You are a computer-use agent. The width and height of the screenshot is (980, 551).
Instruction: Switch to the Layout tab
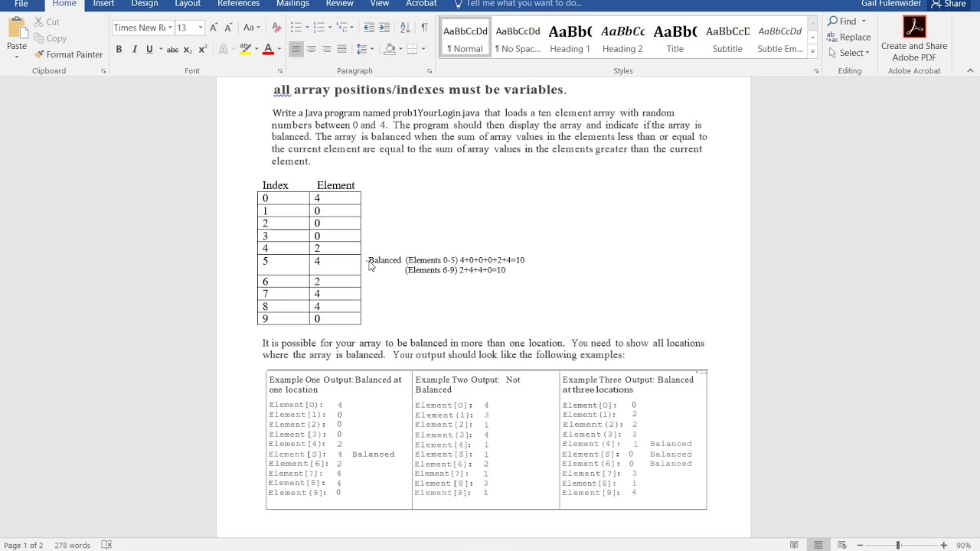point(188,4)
